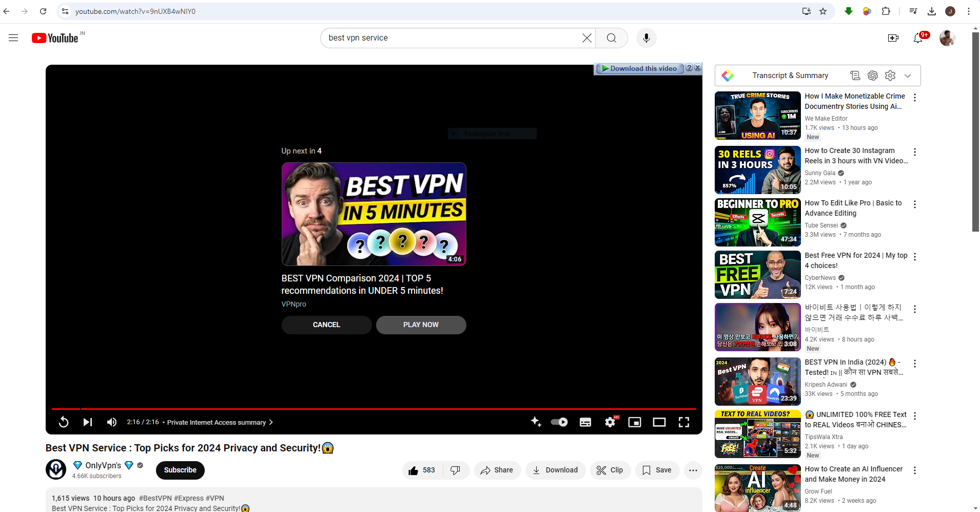Open the Create video menu

pos(893,38)
